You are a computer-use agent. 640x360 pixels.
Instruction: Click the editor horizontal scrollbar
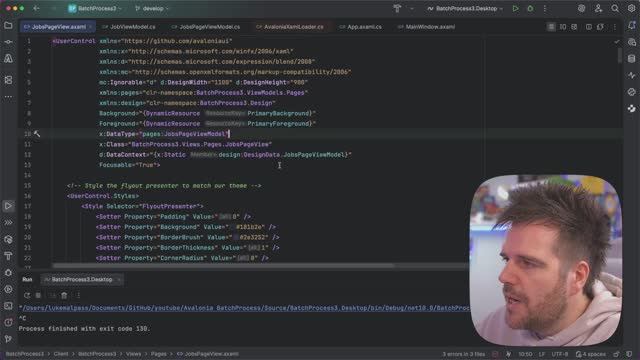tap(223, 265)
